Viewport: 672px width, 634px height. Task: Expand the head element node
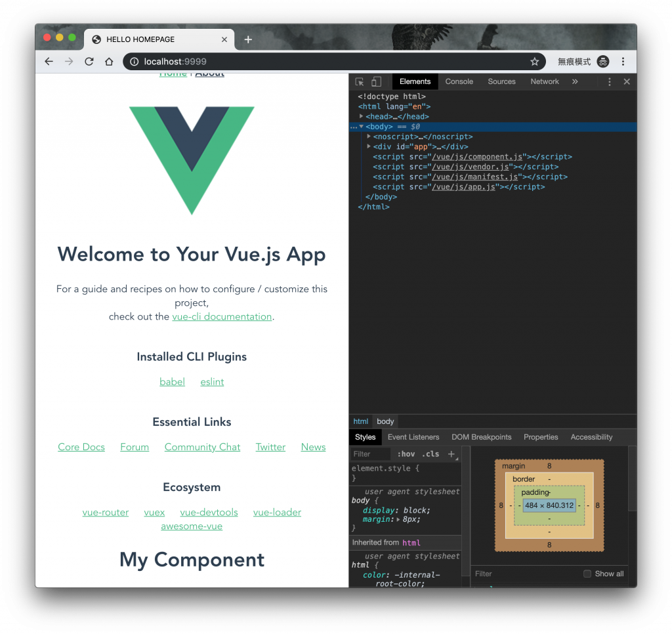click(362, 116)
